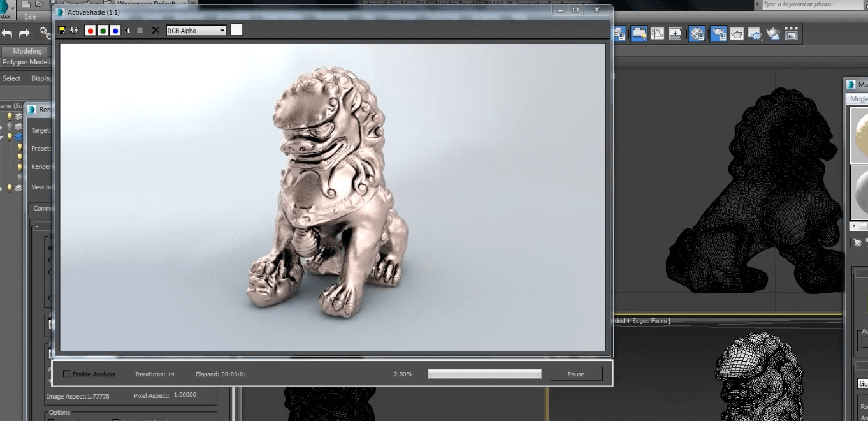
Task: Enable the Enable Analysis checkbox
Action: (x=67, y=374)
